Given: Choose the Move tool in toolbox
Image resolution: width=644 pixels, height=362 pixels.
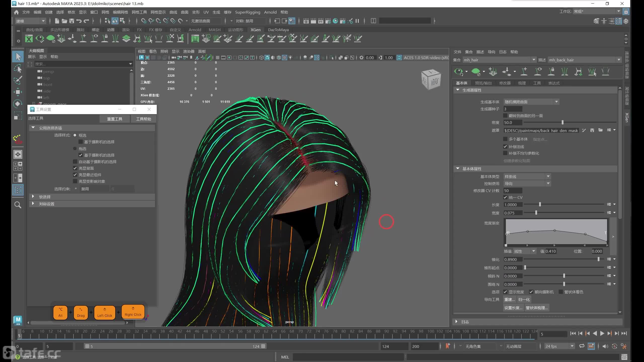Looking at the screenshot, I should point(18,92).
